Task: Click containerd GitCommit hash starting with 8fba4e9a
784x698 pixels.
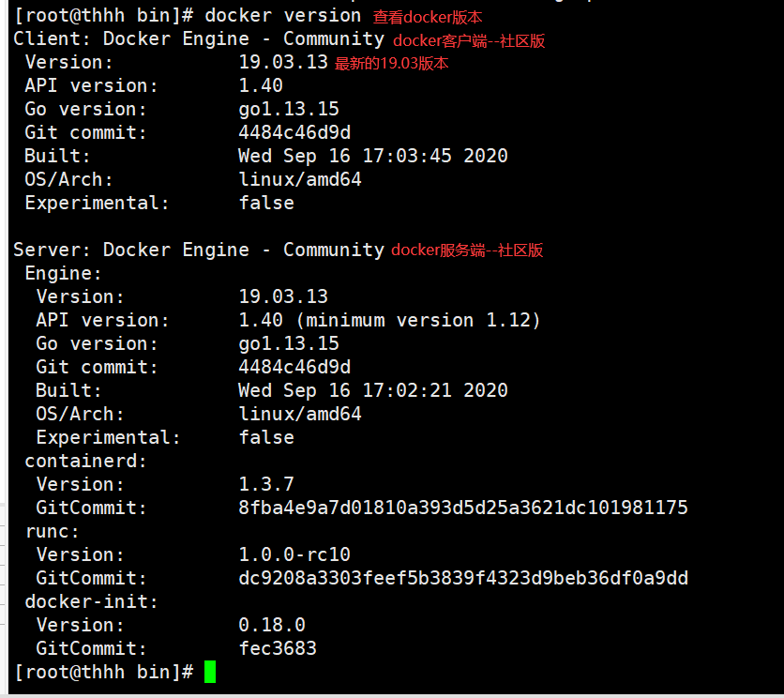Action: [x=463, y=508]
